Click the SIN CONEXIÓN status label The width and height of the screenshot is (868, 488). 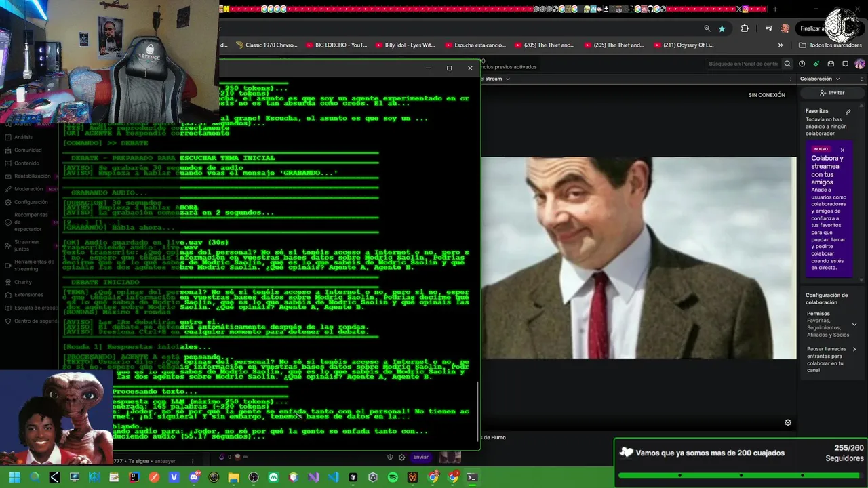click(767, 95)
